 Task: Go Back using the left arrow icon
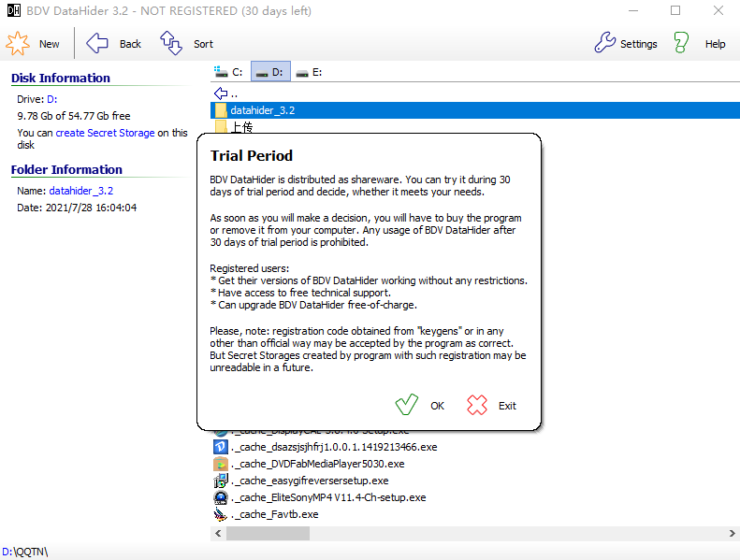98,43
